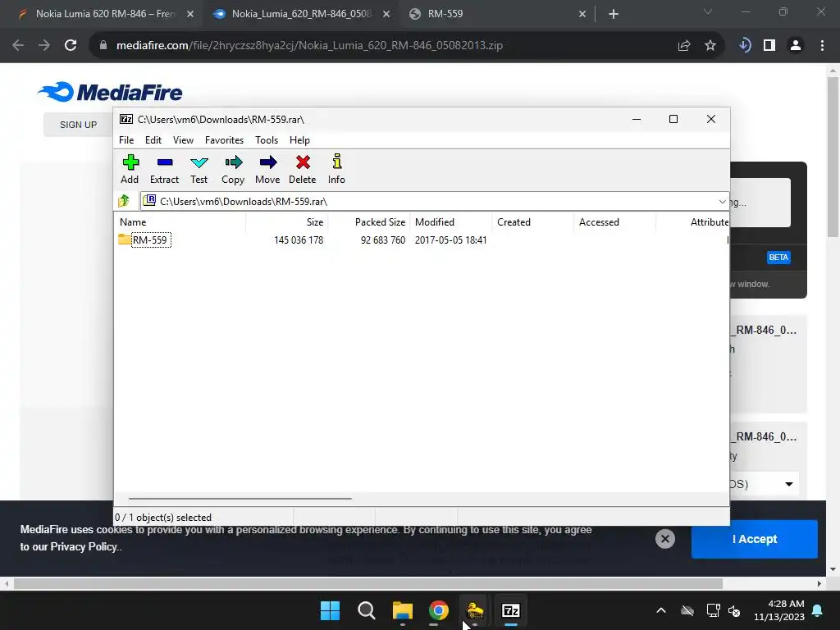Image resolution: width=840 pixels, height=630 pixels.
Task: Sort by Accessed column header
Action: (615, 221)
